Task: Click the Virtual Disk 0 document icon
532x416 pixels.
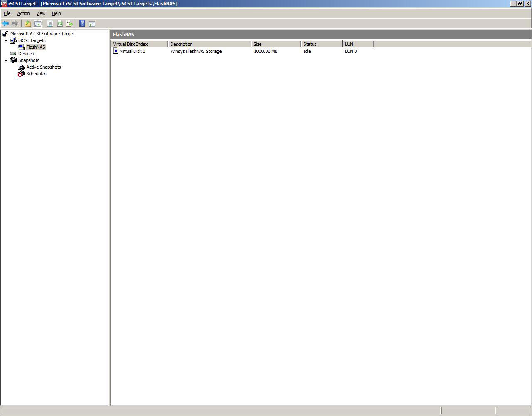Action: click(x=116, y=51)
